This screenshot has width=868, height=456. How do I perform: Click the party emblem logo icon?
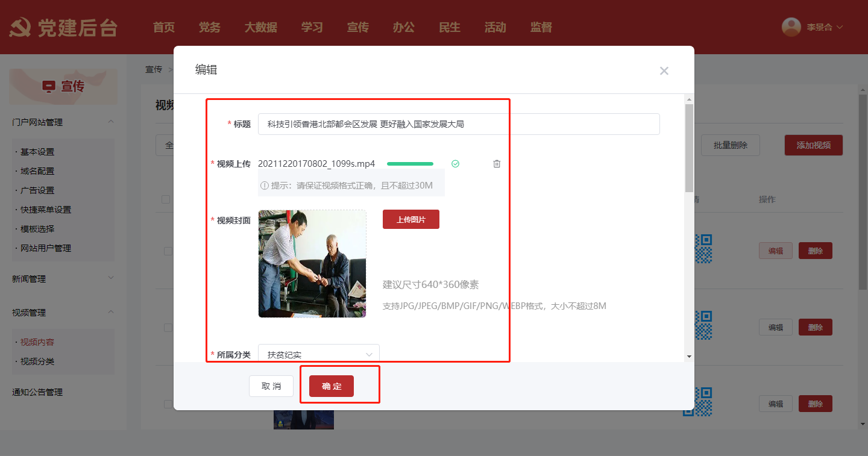click(20, 28)
